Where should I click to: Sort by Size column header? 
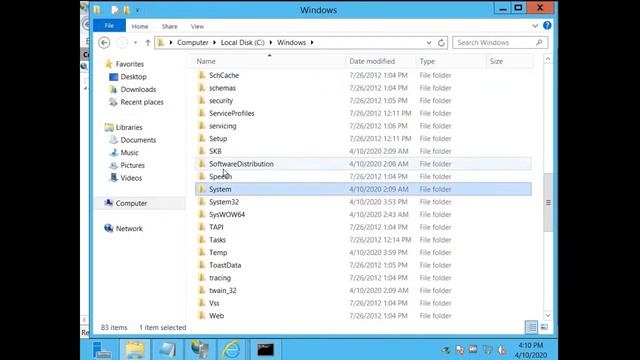[x=509, y=61]
